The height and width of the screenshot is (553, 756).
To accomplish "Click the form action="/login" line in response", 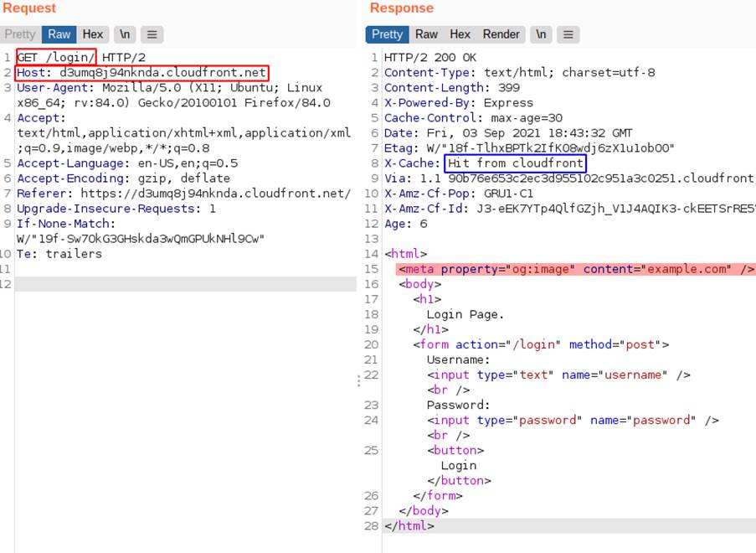I will point(540,344).
